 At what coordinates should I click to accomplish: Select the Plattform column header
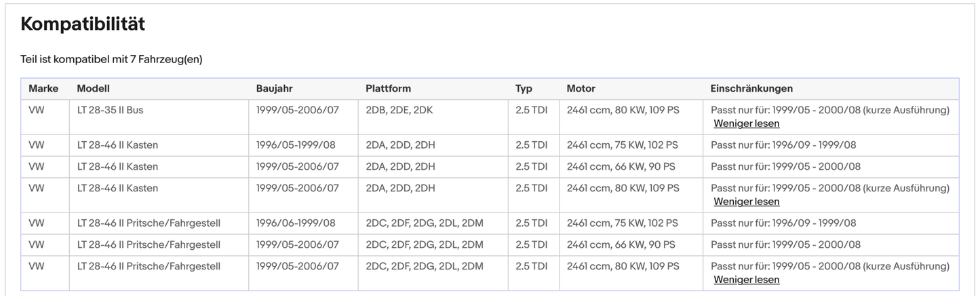coord(388,89)
